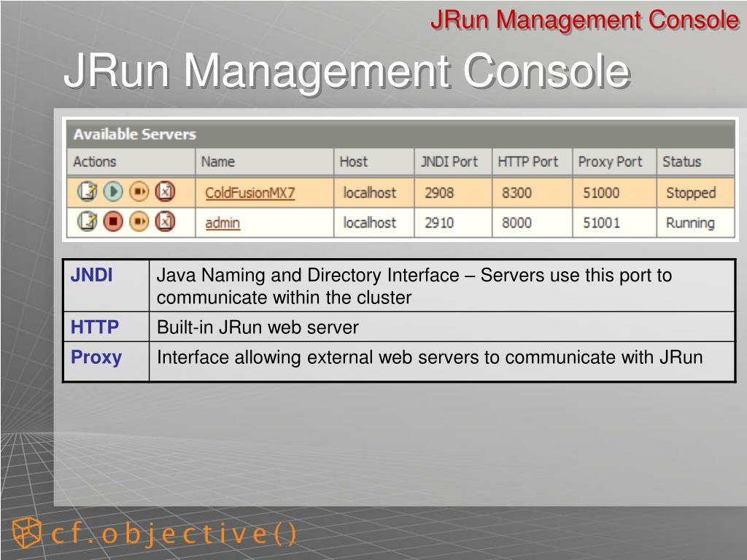747x560 pixels.
Task: Delete the ColdFusionMX7 server icon
Action: [x=166, y=192]
